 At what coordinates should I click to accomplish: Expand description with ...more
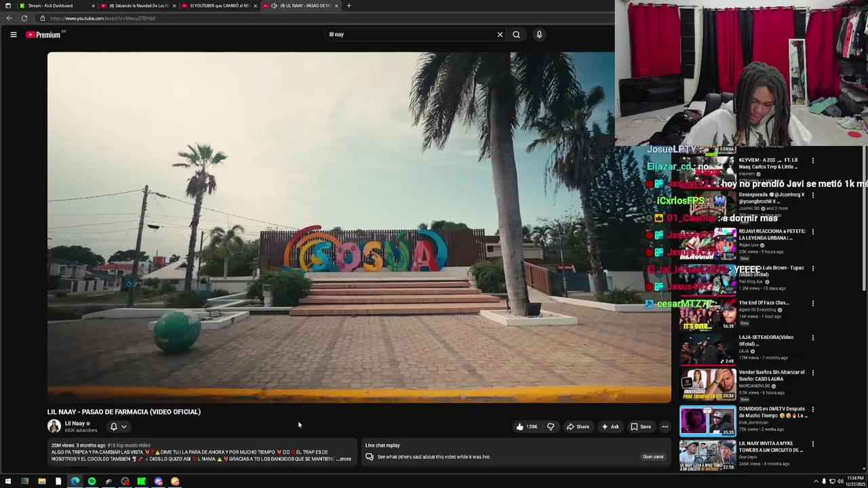click(x=344, y=459)
